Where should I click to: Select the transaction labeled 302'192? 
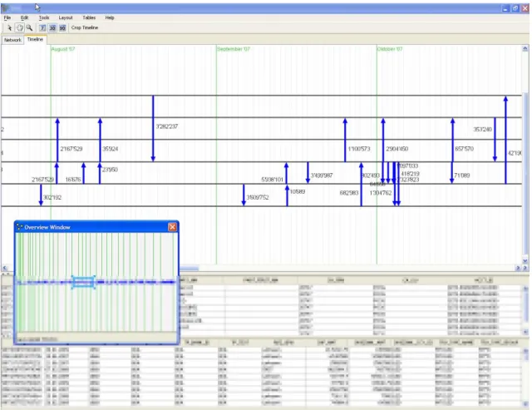41,195
